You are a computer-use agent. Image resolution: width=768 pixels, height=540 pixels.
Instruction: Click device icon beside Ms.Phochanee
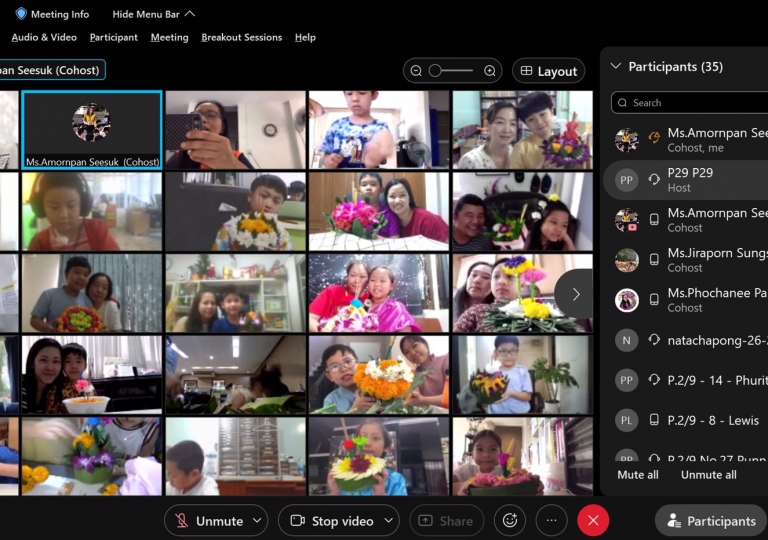coord(654,299)
